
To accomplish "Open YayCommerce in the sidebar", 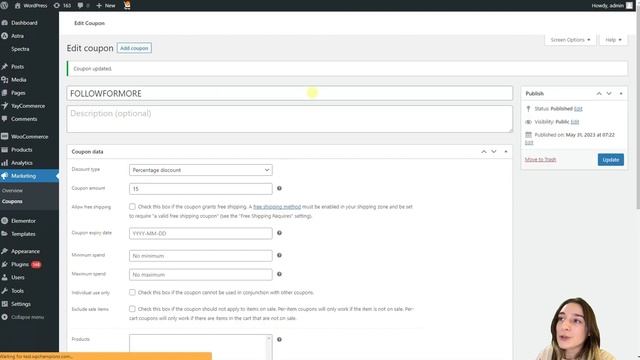I will (x=28, y=106).
